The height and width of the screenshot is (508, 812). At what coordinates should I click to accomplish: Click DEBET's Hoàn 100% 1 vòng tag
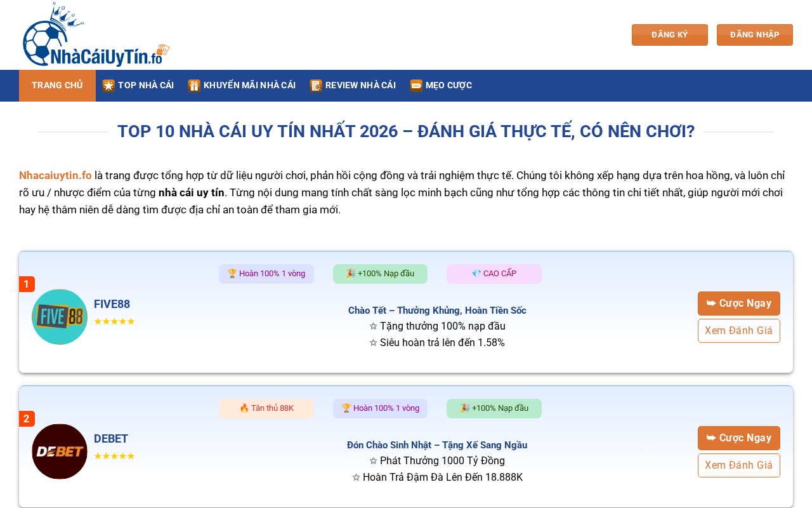tap(380, 408)
